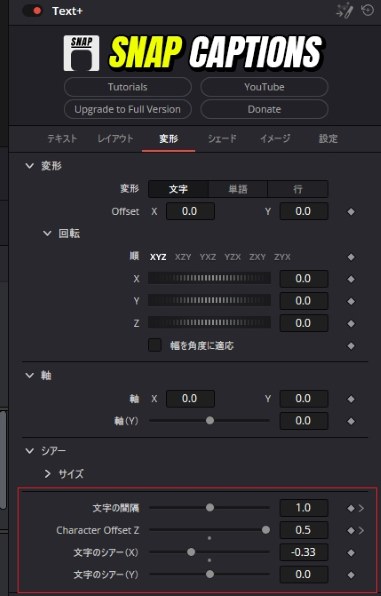This screenshot has height=596, width=381.
Task: Add keyframe for 軸 XY
Action: 351,399
